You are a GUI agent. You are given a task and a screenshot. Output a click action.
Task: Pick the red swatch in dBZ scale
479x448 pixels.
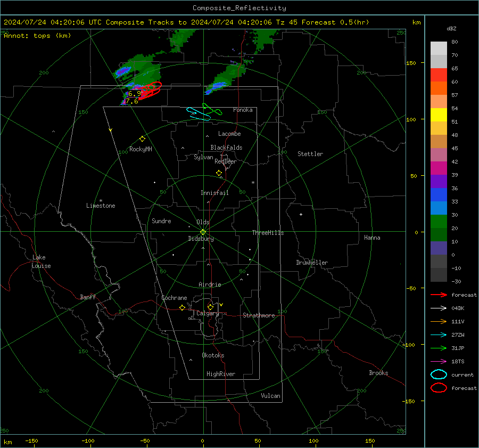[439, 75]
